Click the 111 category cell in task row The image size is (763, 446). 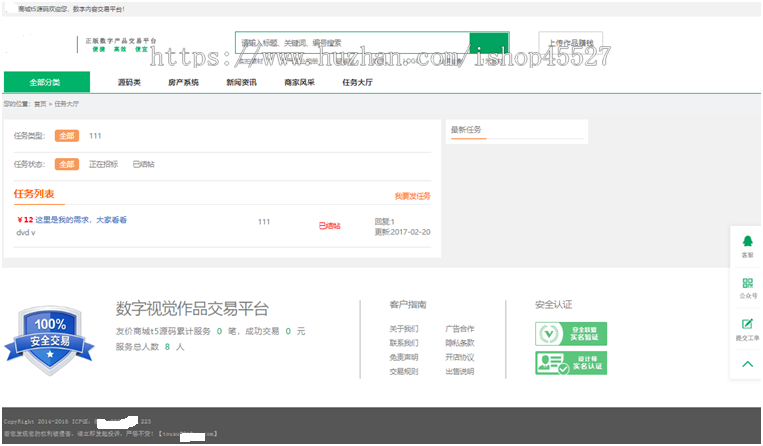pos(264,222)
